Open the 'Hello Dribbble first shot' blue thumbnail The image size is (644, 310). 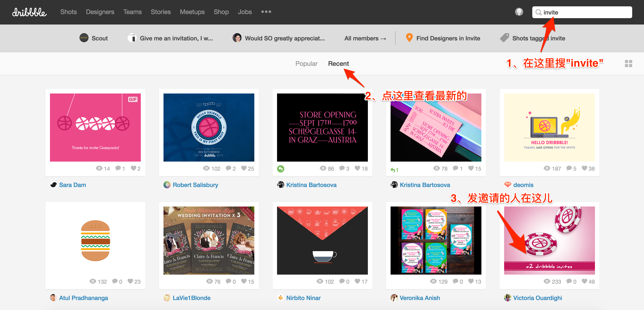[209, 127]
